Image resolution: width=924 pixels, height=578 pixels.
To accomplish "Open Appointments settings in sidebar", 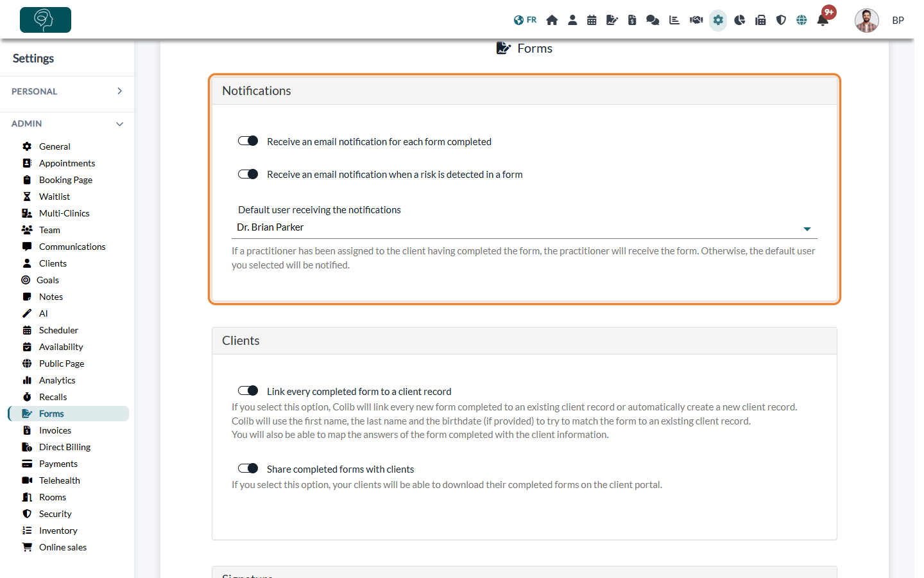I will pos(67,163).
